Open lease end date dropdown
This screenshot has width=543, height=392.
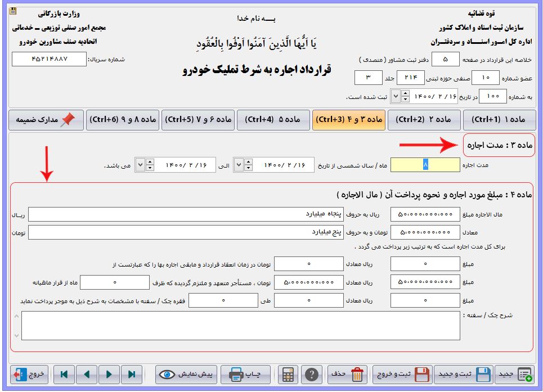click(140, 165)
